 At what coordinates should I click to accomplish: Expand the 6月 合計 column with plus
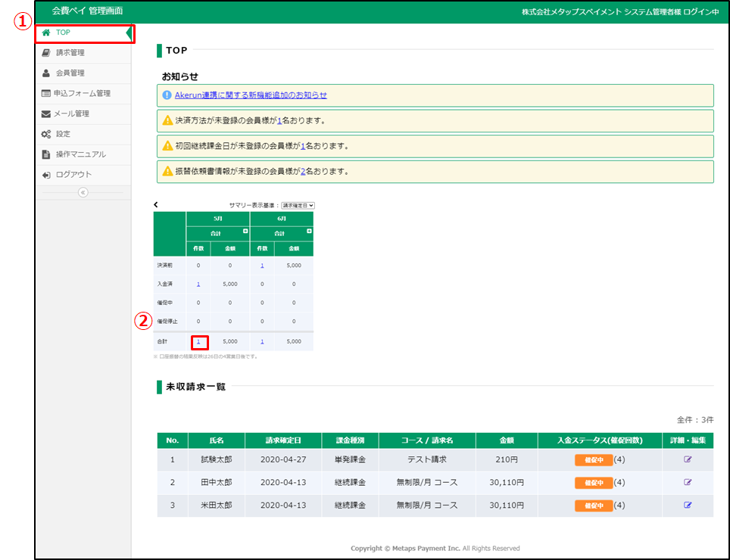pyautogui.click(x=309, y=231)
